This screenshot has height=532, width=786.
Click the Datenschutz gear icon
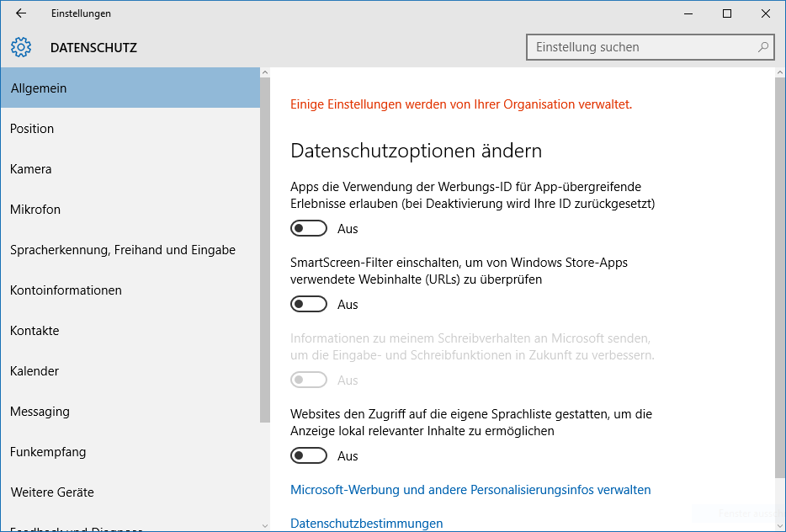point(21,47)
